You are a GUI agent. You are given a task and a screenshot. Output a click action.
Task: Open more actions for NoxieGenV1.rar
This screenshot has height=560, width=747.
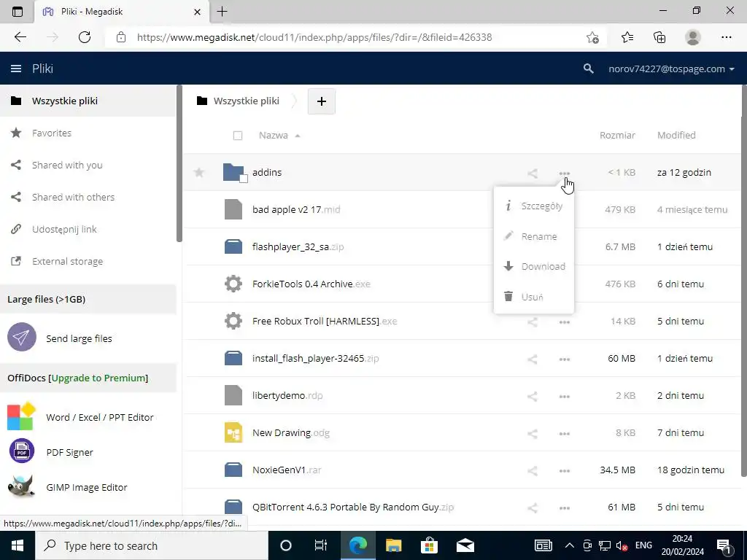565,470
